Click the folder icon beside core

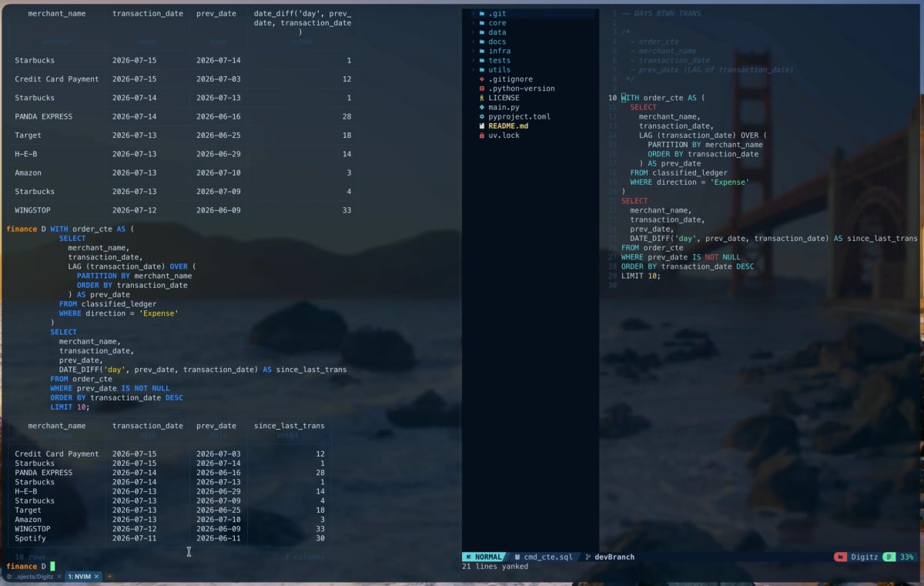[x=481, y=23]
